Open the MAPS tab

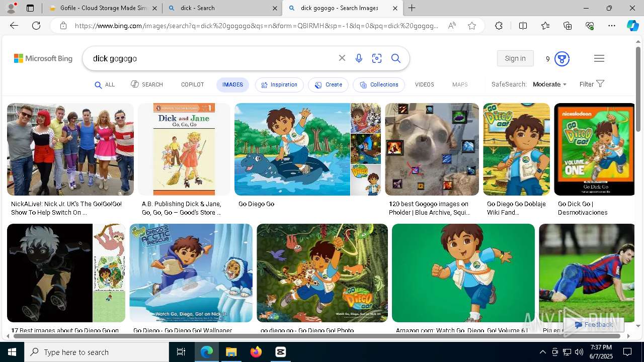pos(460,84)
